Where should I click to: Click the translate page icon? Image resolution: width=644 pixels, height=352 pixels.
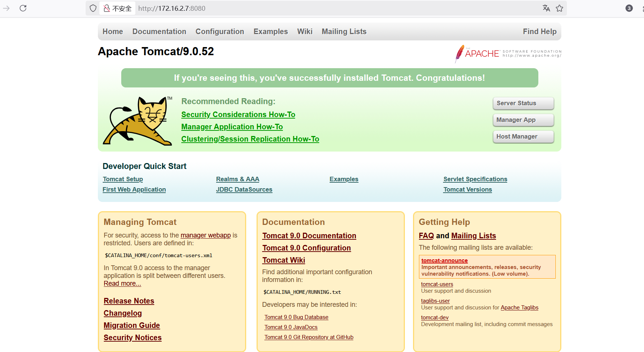coord(546,8)
